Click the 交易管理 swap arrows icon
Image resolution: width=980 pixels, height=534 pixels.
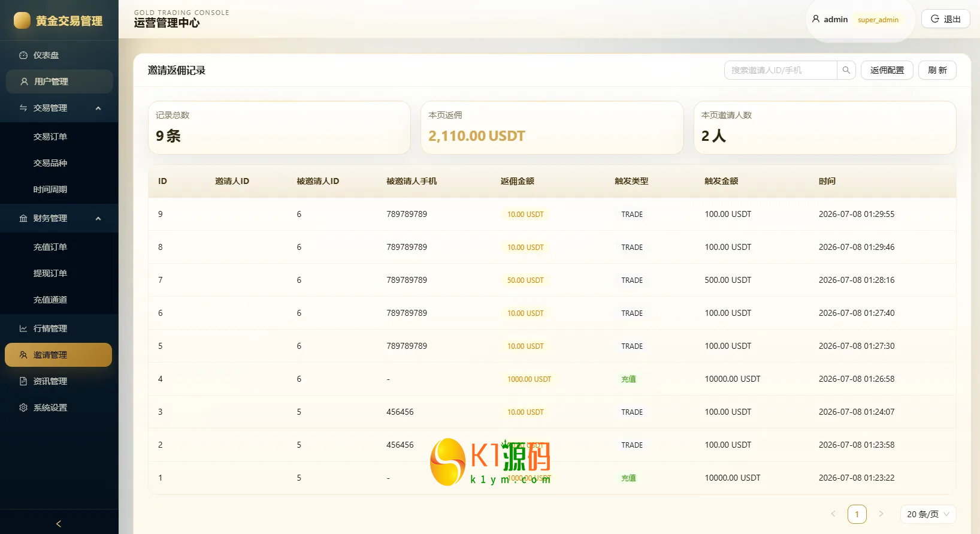[23, 108]
